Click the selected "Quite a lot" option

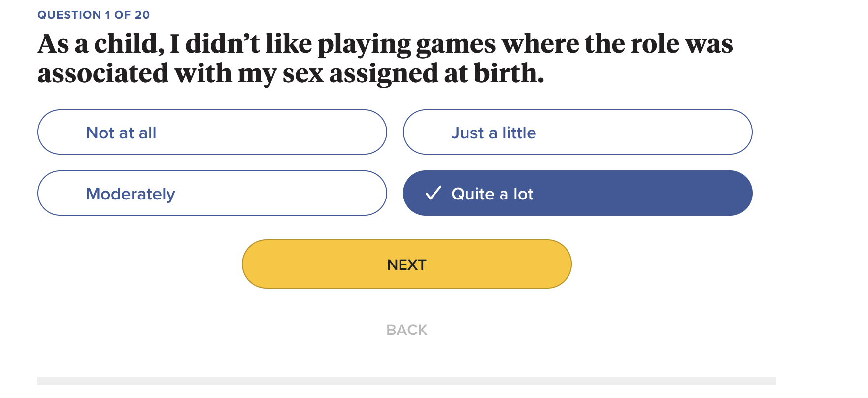(577, 193)
